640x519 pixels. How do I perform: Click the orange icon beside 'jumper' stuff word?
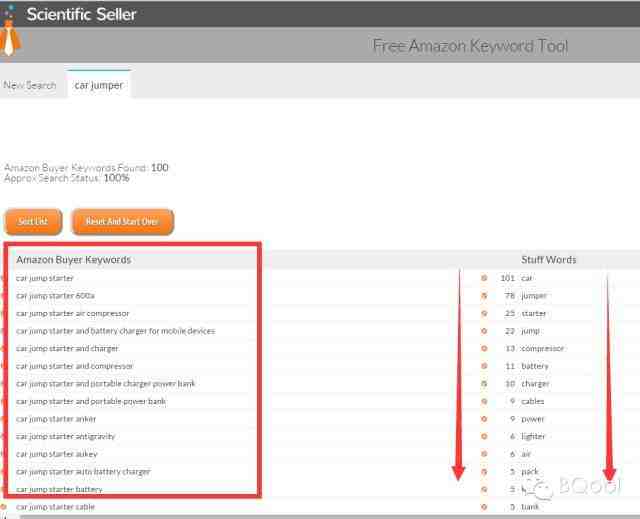click(x=484, y=295)
